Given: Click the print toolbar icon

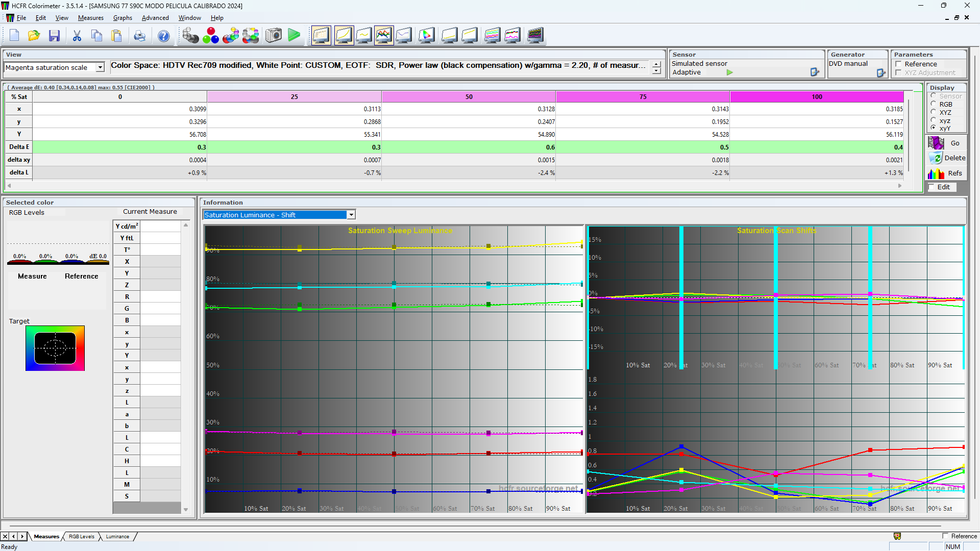Looking at the screenshot, I should (139, 35).
